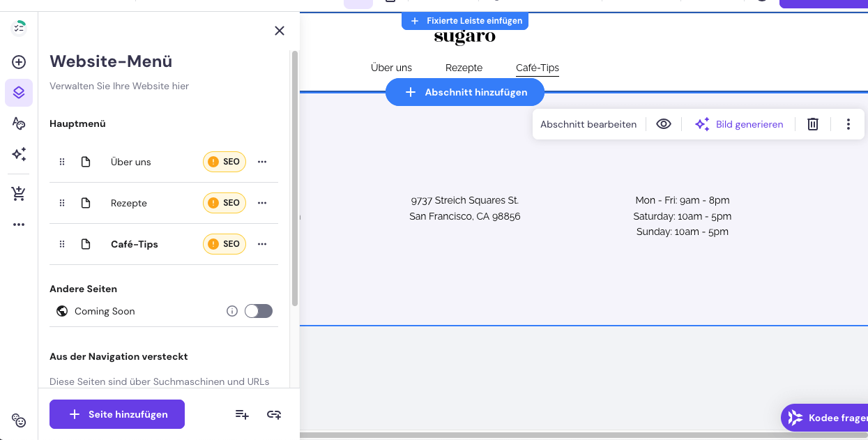Grab the drag handle for Über uns page

[x=61, y=162]
